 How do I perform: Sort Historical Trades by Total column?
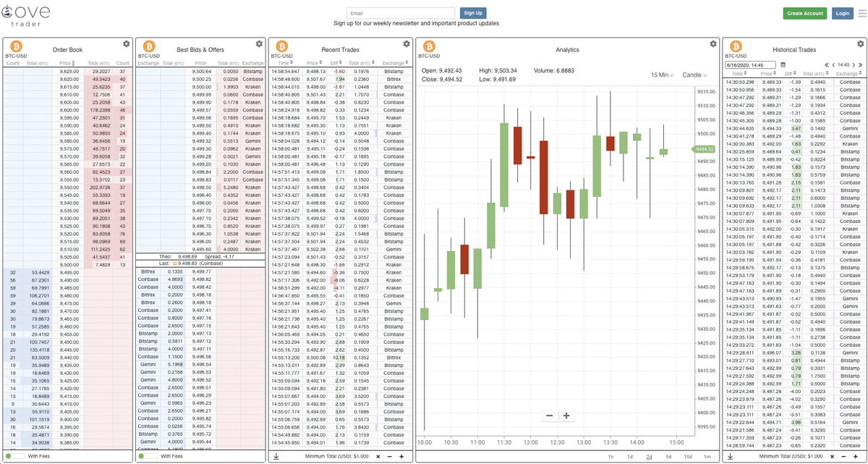click(x=816, y=74)
